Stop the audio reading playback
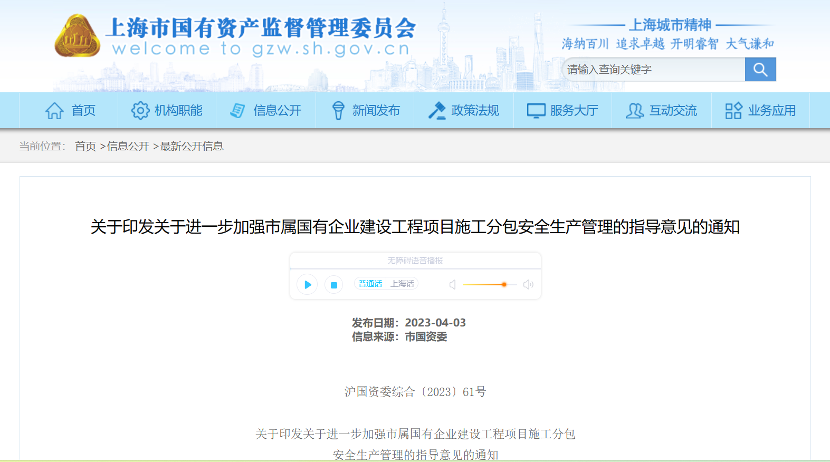The image size is (830, 462). (x=334, y=285)
